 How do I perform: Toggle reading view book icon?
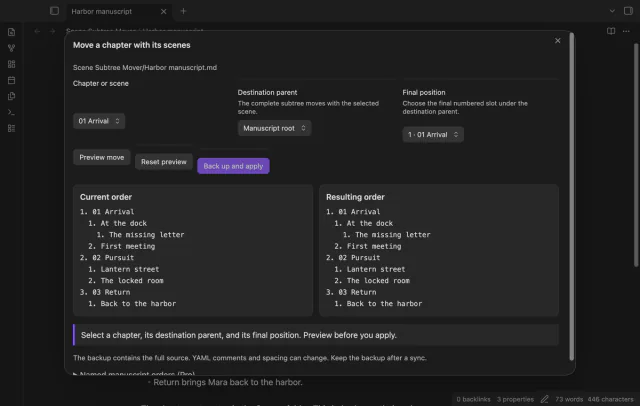point(611,31)
